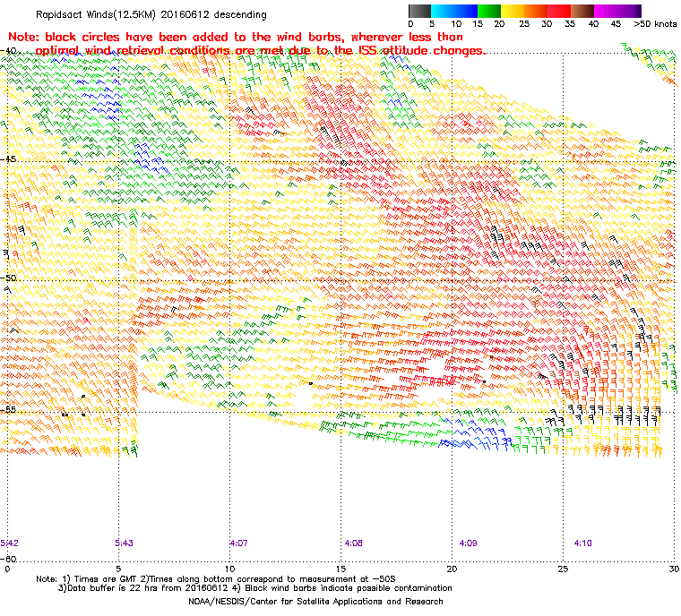
Task: Click the '30' longitude axis label at bottom
Action: click(x=674, y=569)
